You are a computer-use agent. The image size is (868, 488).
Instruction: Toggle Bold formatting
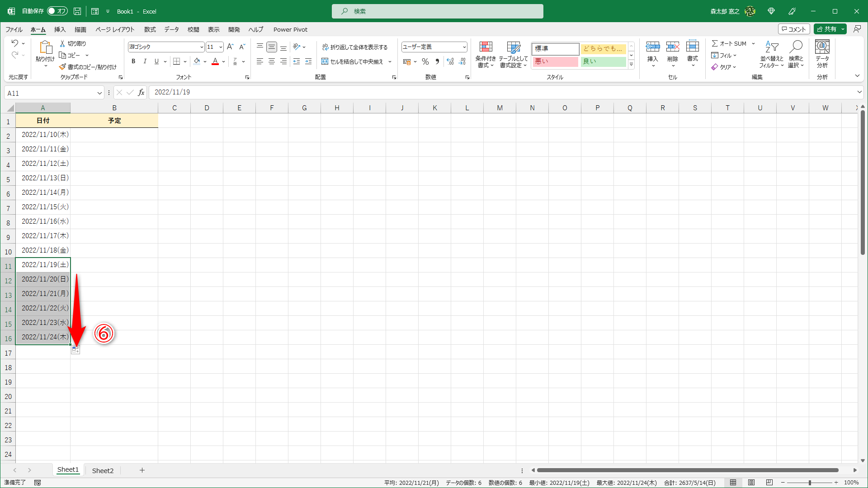[x=133, y=61]
